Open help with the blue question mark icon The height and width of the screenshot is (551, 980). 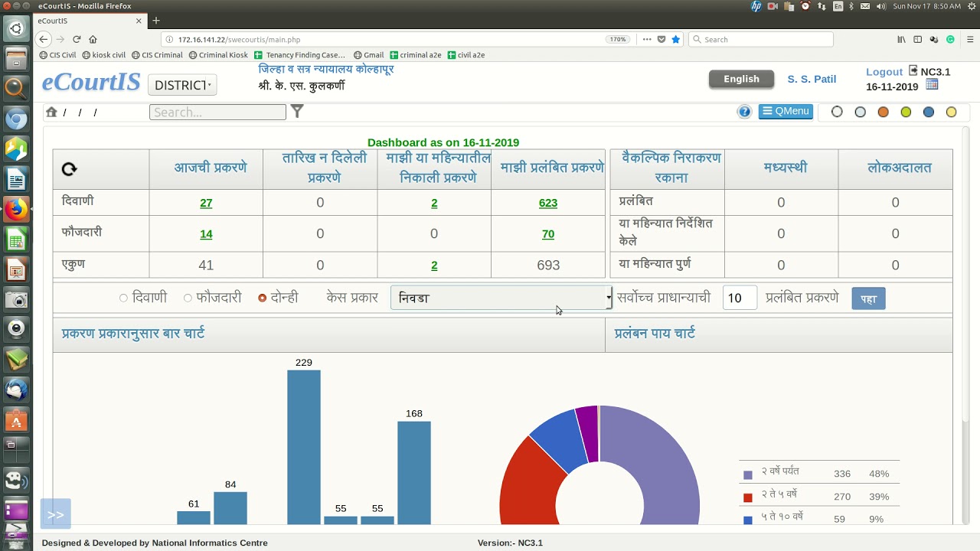coord(744,112)
